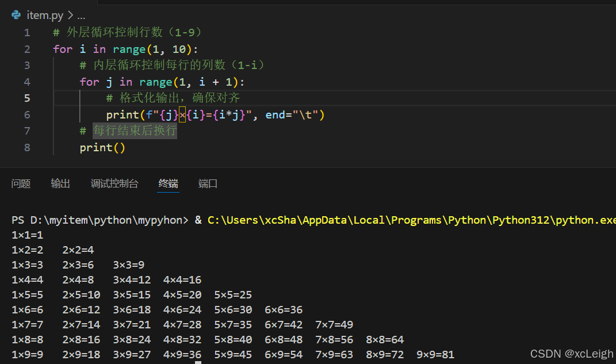The image size is (616, 364).
Task: Click terminal output '2×6=12'
Action: click(x=81, y=310)
